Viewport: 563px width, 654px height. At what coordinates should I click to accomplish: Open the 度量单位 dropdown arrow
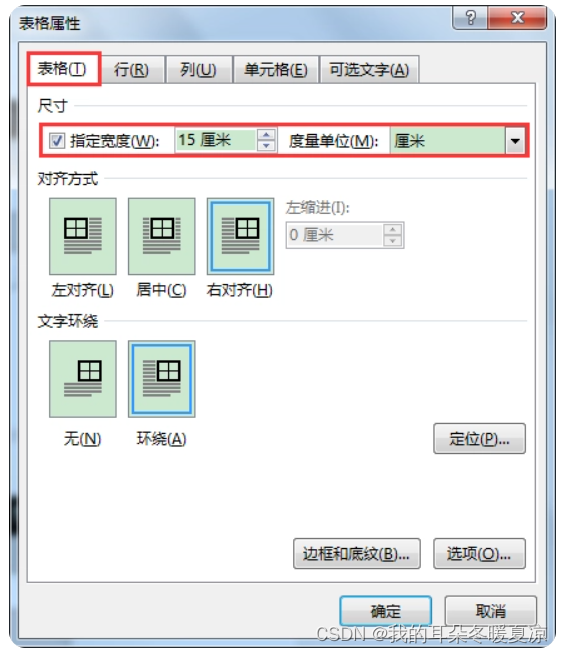(x=515, y=141)
